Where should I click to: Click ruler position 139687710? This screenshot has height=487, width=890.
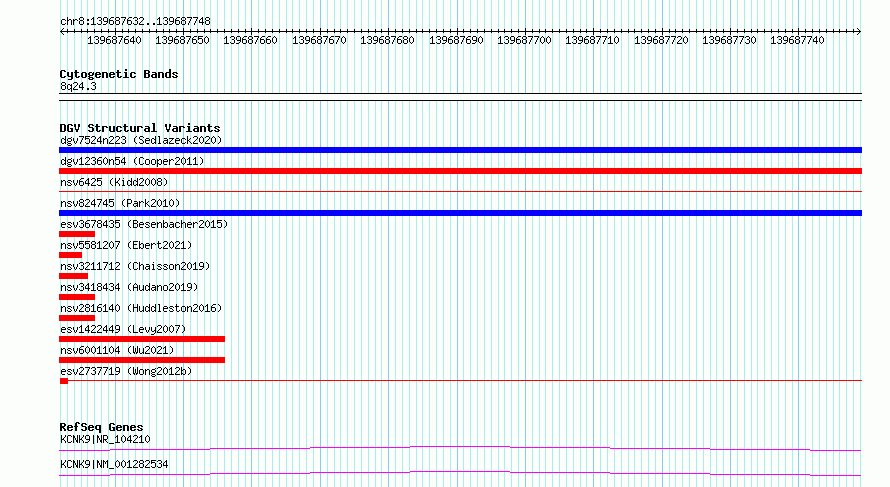(x=592, y=40)
